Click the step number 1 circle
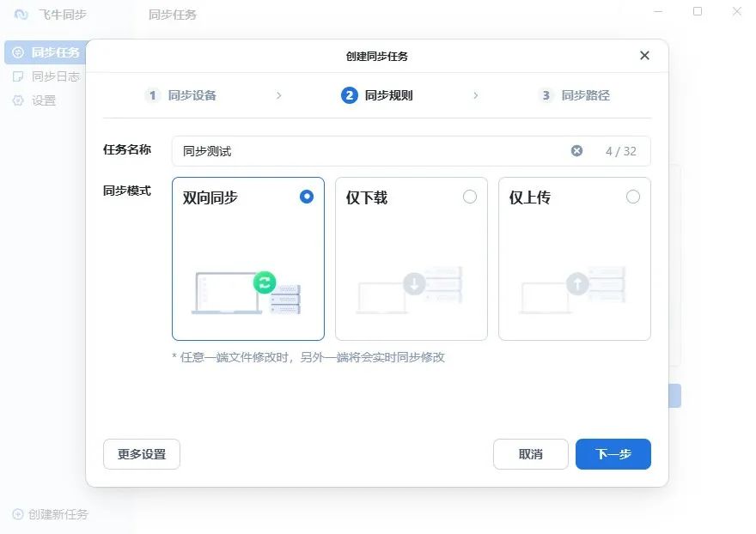Screen dimensions: 756x534 (x=152, y=95)
